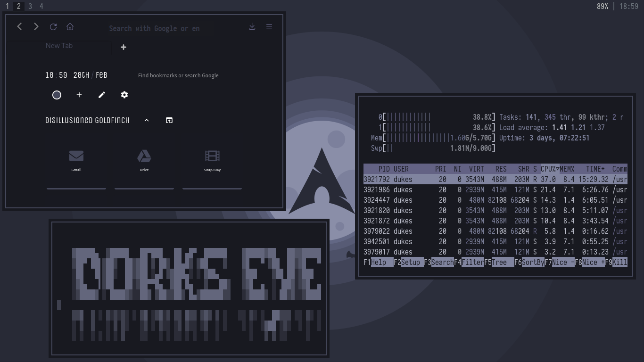Click F6 SortBy in htop

click(529, 263)
